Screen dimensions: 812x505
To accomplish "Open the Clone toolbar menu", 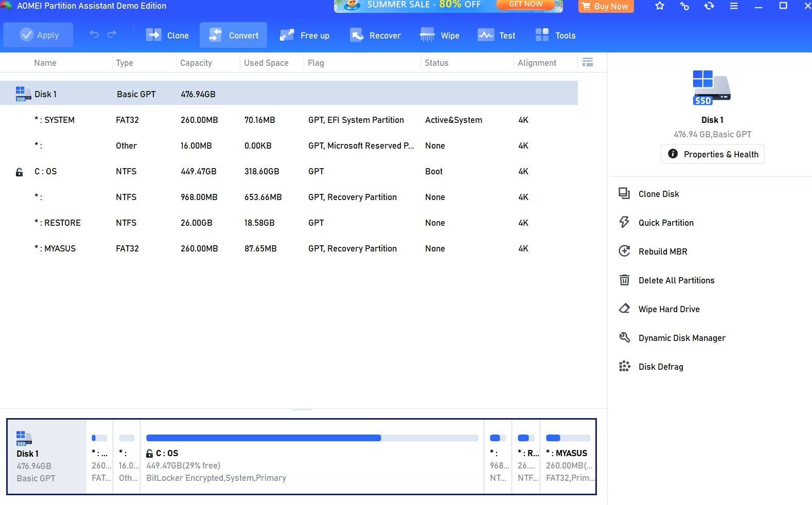I will 168,35.
